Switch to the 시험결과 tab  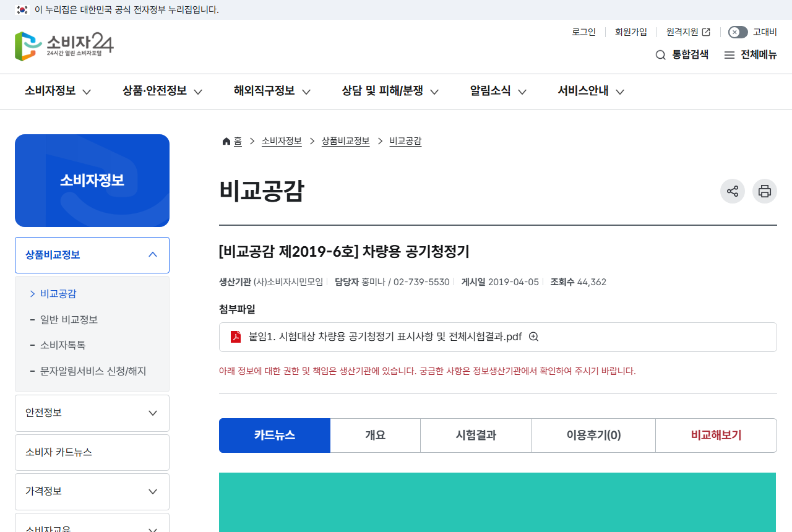(476, 435)
